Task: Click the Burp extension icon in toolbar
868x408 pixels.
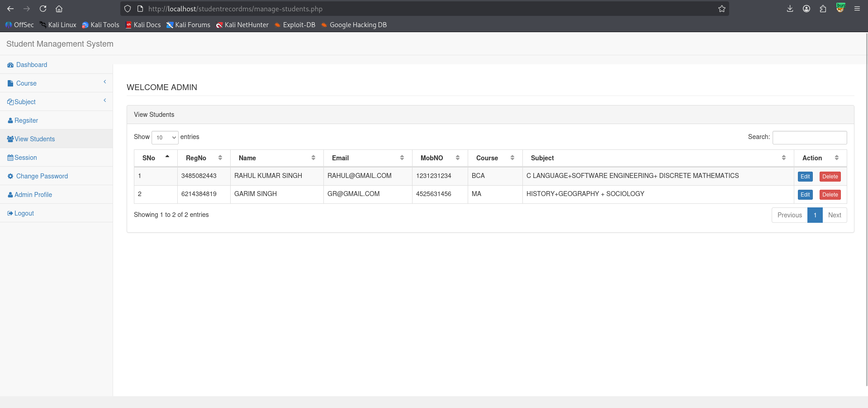Action: click(x=840, y=8)
